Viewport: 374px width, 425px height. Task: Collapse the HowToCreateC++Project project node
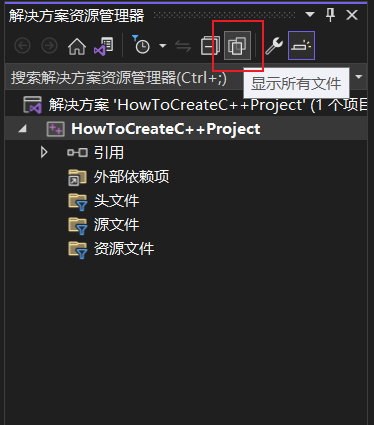coord(22,129)
